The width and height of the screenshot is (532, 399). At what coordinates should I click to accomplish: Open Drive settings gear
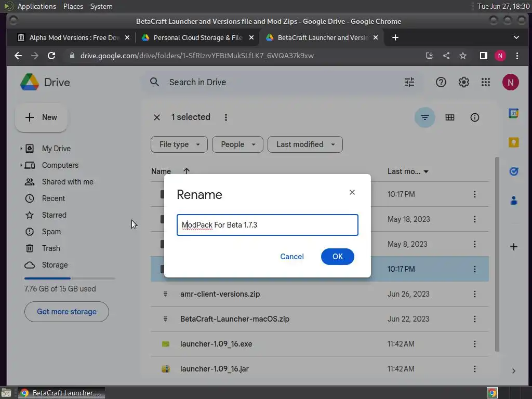463,82
